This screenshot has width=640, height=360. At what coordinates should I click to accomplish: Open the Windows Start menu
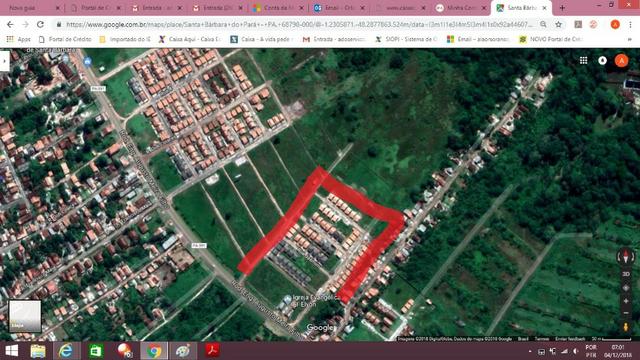pos(12,351)
